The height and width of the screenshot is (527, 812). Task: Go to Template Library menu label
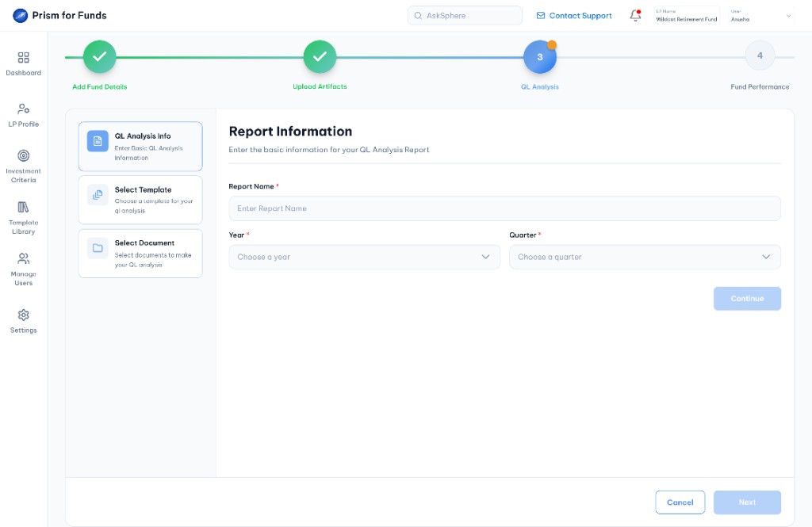23,227
